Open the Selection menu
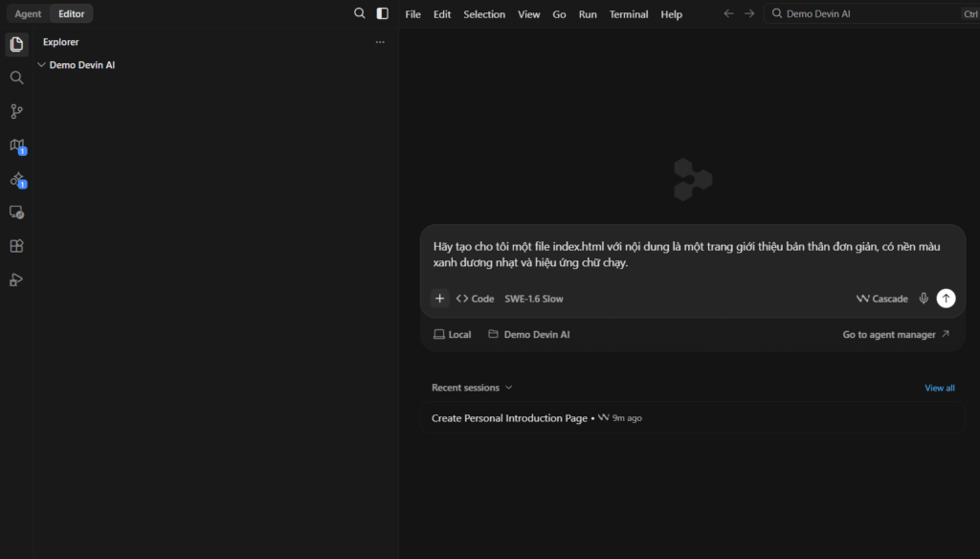 (x=484, y=13)
